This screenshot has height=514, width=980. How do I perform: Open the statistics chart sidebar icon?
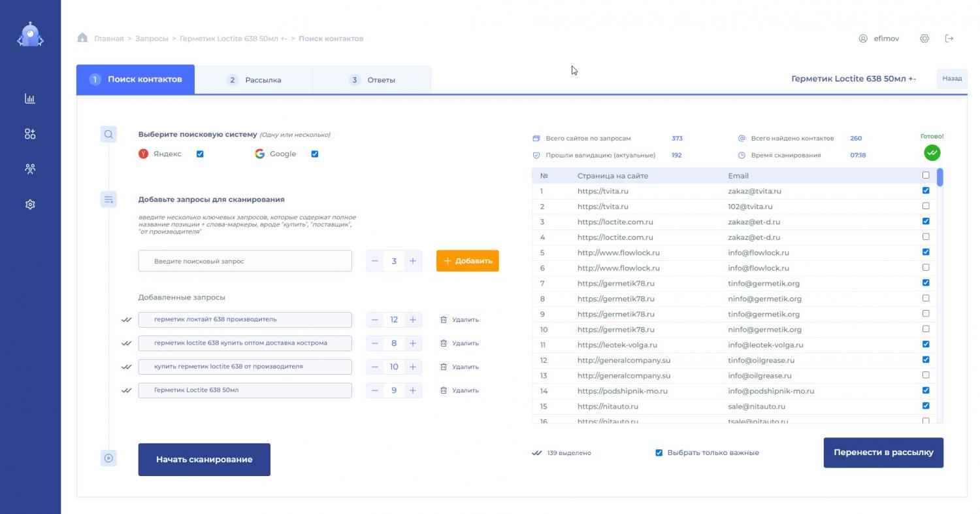click(x=30, y=99)
